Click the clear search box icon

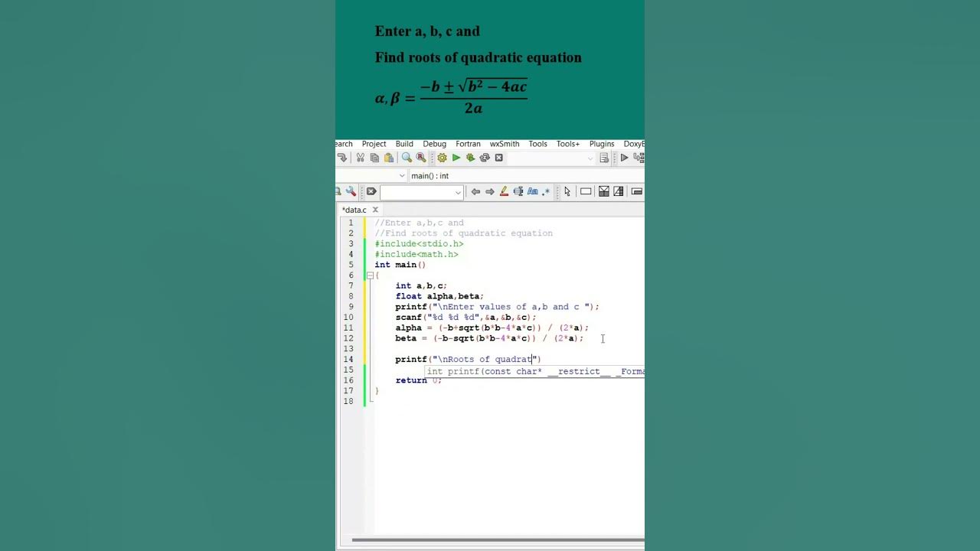(x=371, y=191)
